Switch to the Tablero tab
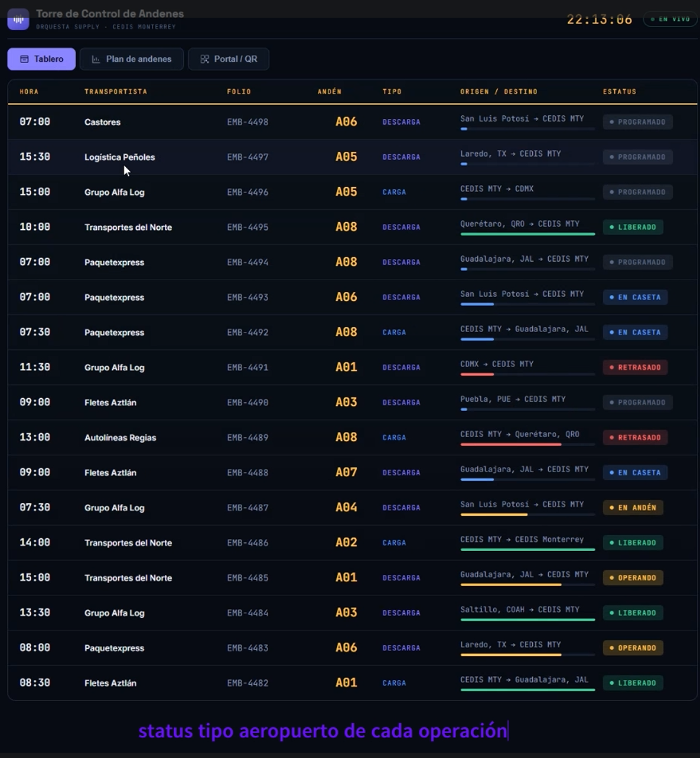Screen dimensions: 700x758 click(41, 59)
